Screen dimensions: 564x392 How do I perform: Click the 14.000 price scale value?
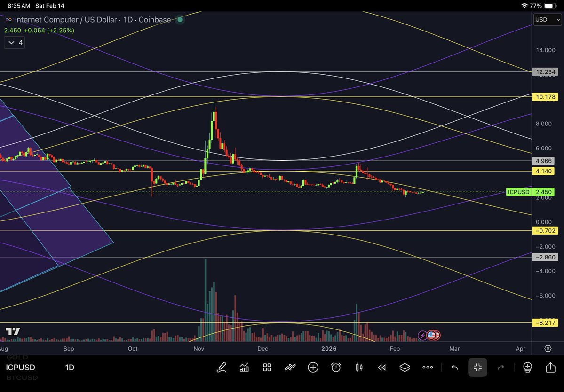[546, 50]
